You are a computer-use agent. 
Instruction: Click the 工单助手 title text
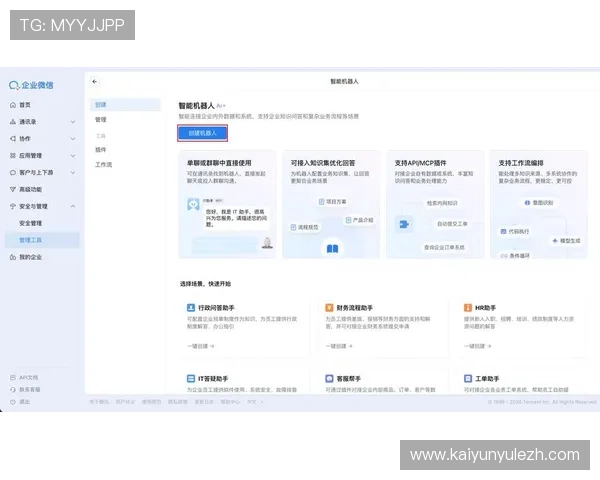point(487,379)
